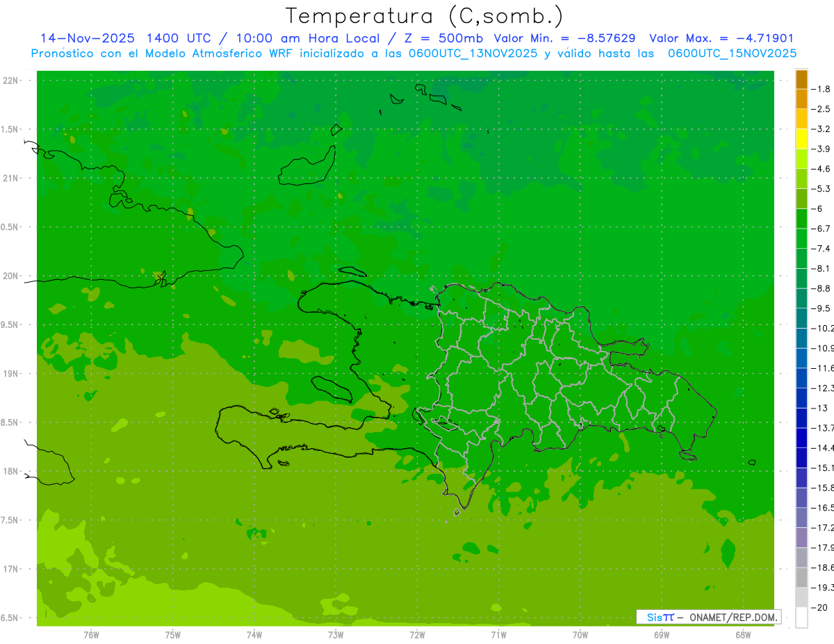Click "Valor Min. = -8.57629" text

coord(564,38)
